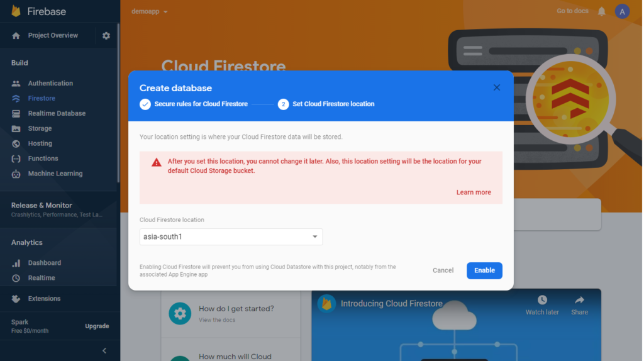Click the Extensions puzzle icon
The height and width of the screenshot is (361, 644).
point(16,299)
